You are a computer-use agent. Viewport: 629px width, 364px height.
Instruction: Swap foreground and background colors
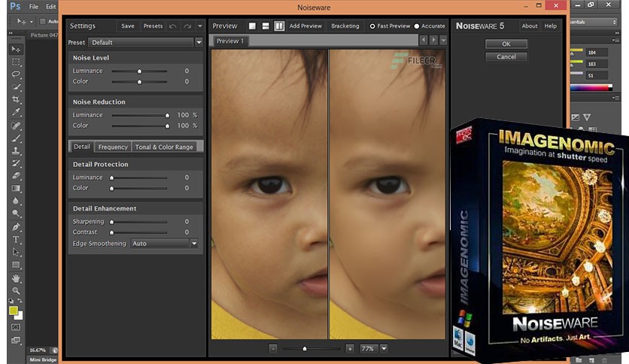tap(20, 301)
